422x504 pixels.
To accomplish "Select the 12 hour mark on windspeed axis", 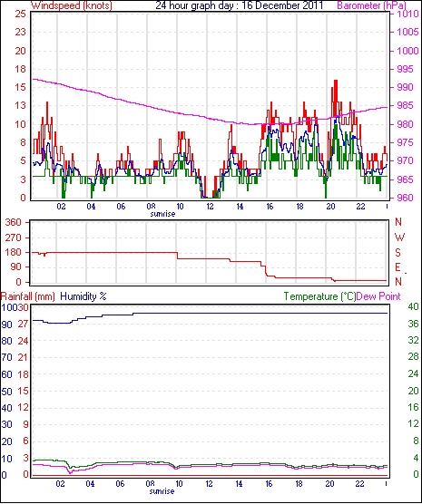I will click(x=210, y=207).
